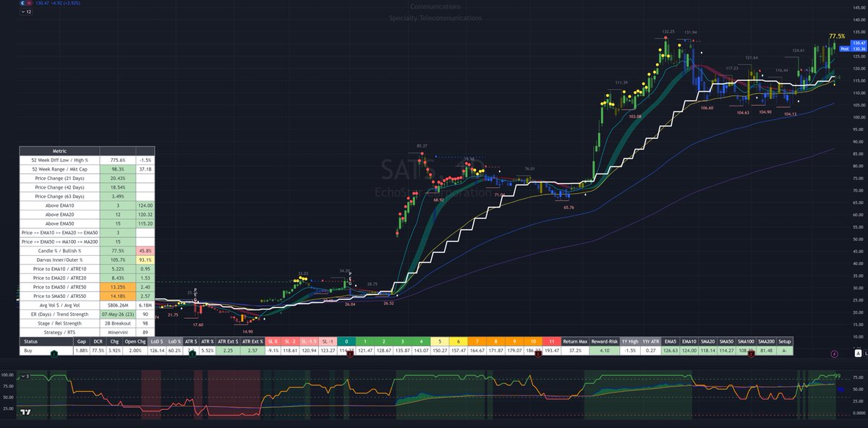Click the red earnings marker under column 10

[537, 354]
